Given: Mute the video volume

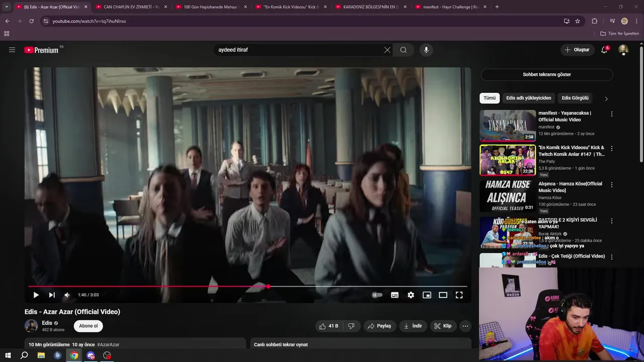Looking at the screenshot, I should point(67,295).
